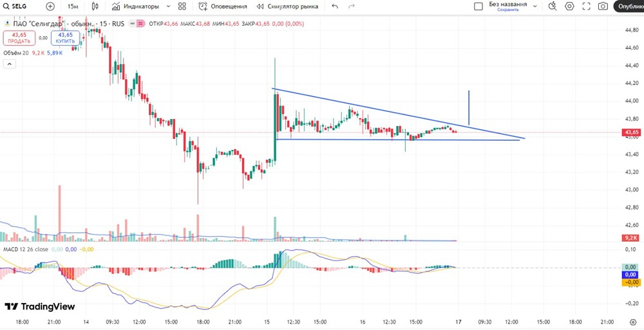644x330 pixels.
Task: Click the orange -0,00 signal value tag
Action: pyautogui.click(x=632, y=282)
